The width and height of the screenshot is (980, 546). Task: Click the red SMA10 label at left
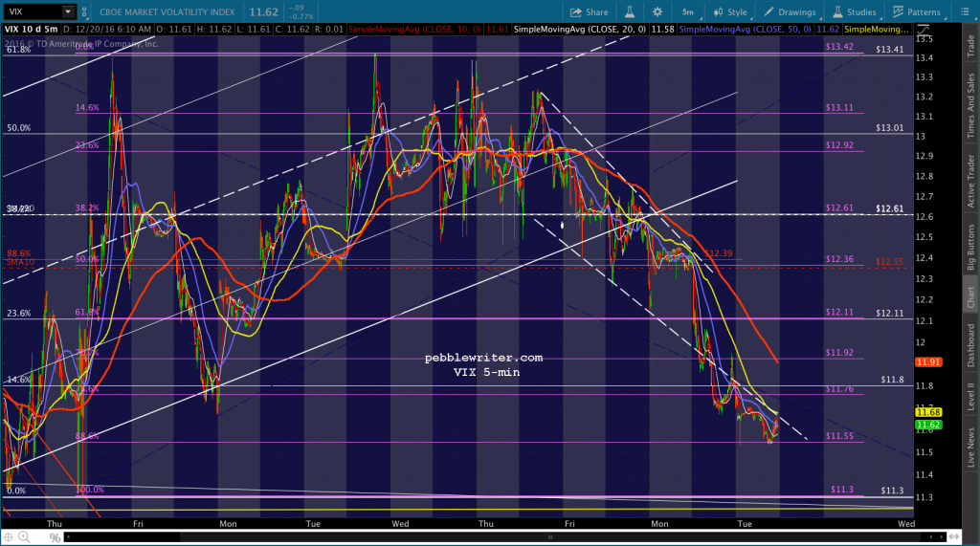[21, 262]
